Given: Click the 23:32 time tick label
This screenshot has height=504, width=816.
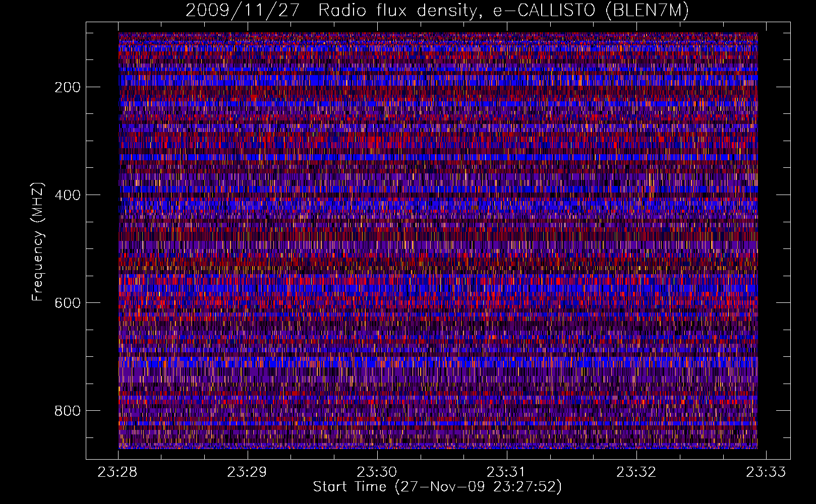Looking at the screenshot, I should pos(636,472).
